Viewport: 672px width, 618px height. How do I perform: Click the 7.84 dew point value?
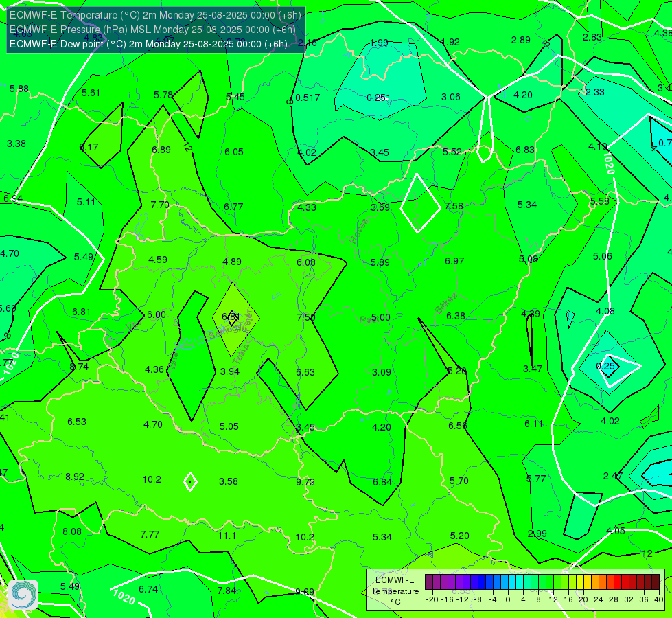pyautogui.click(x=227, y=591)
